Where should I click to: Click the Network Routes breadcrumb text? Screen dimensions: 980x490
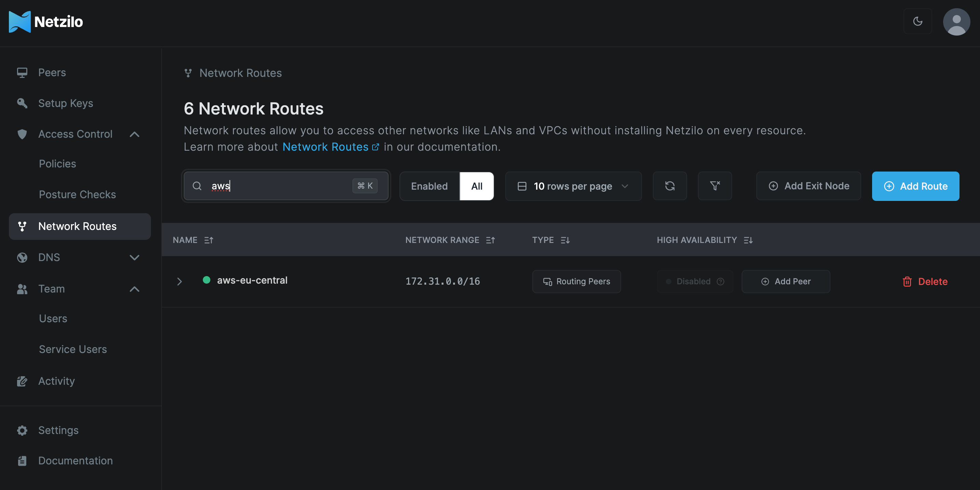tap(240, 73)
